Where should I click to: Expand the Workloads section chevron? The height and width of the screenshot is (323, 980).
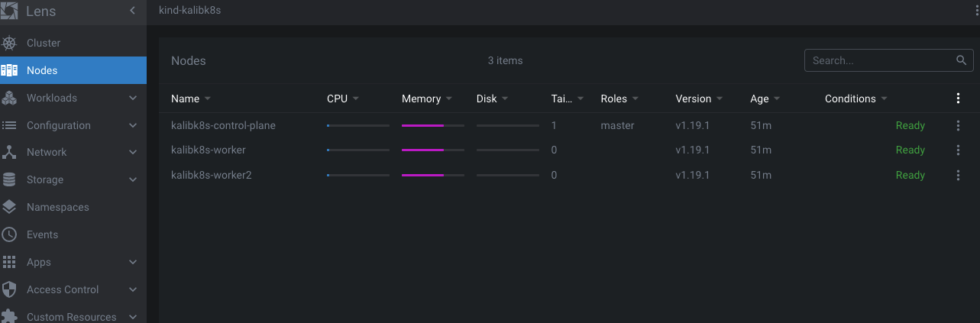(133, 98)
